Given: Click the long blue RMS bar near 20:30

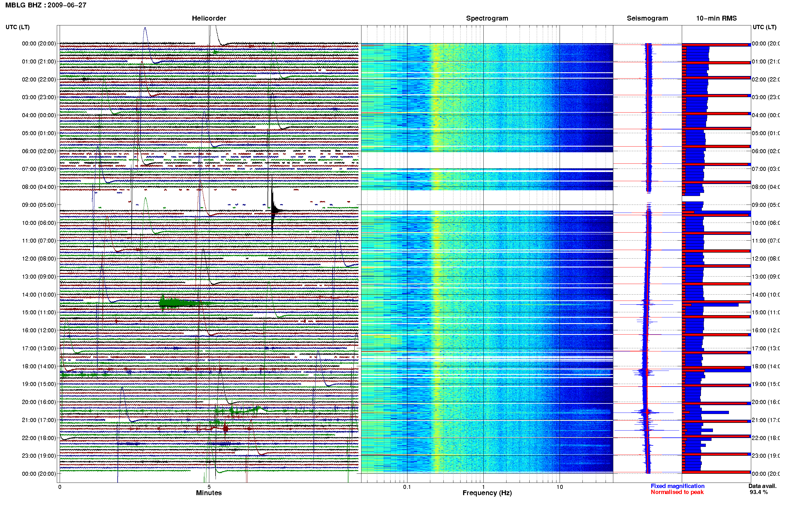Looking at the screenshot, I should coord(706,412).
